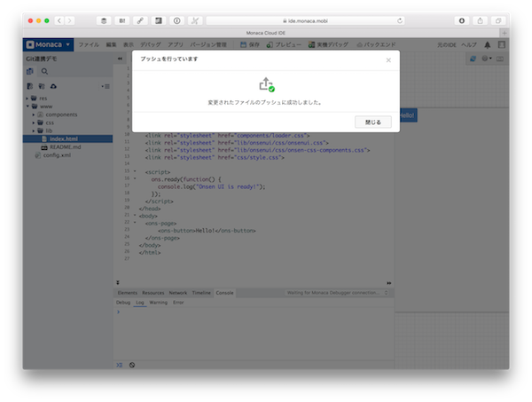Screen dimensions: 532x402
Task: Click the Safari new tab plus button
Action: click(505, 33)
